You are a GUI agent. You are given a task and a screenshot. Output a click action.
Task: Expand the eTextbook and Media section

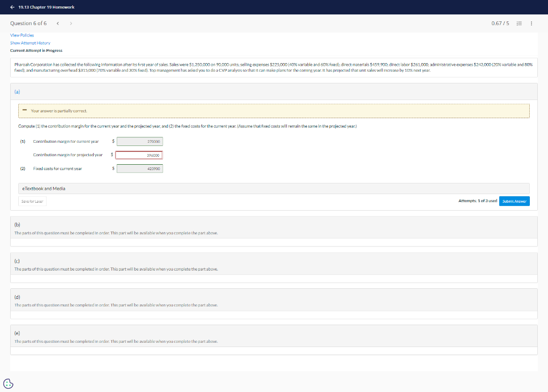coord(273,189)
